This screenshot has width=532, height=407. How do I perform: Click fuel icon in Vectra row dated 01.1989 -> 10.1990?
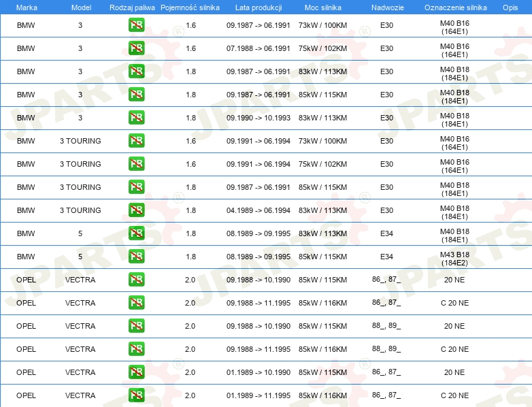[x=136, y=372]
